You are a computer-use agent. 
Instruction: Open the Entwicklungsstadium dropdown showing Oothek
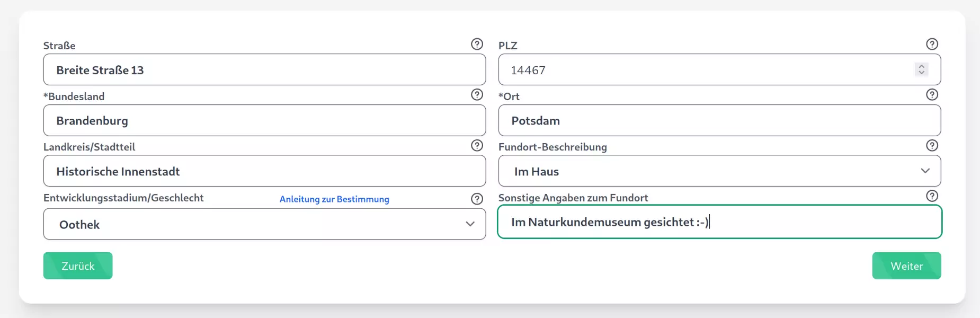[x=264, y=224]
